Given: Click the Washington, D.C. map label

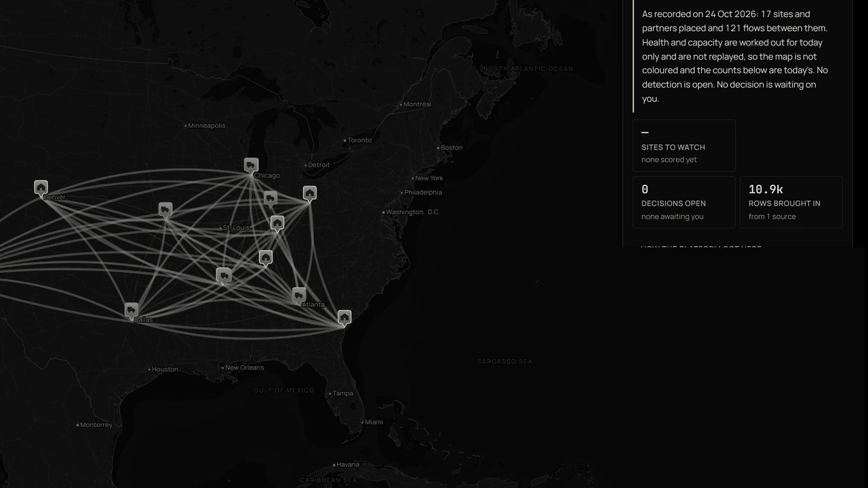Looking at the screenshot, I should tap(413, 212).
